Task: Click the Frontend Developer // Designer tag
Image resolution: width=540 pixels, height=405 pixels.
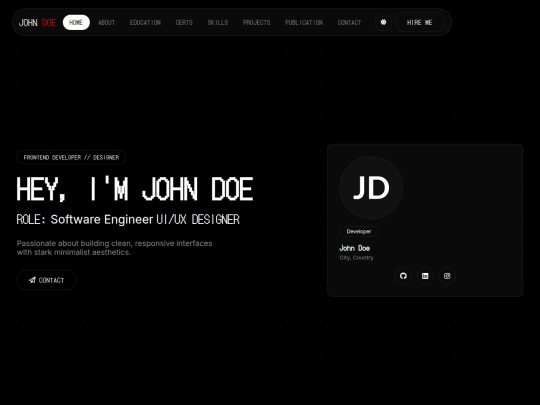Action: click(71, 157)
